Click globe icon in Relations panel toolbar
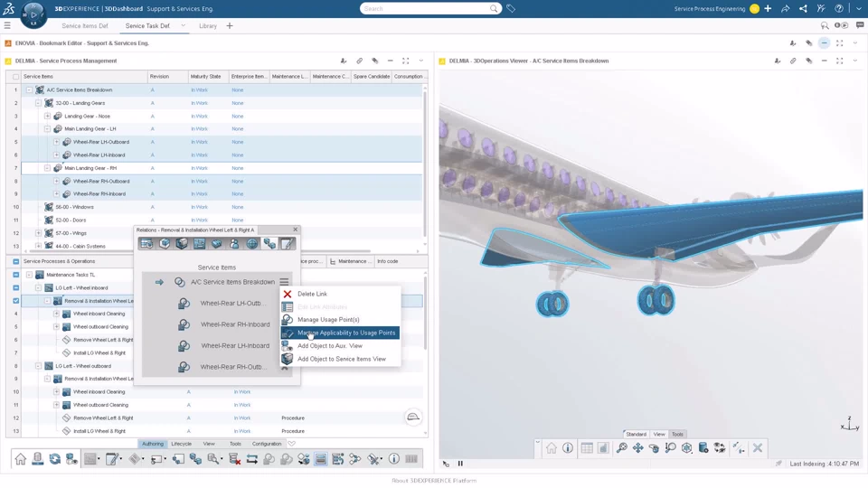This screenshot has width=868, height=488. coord(252,243)
